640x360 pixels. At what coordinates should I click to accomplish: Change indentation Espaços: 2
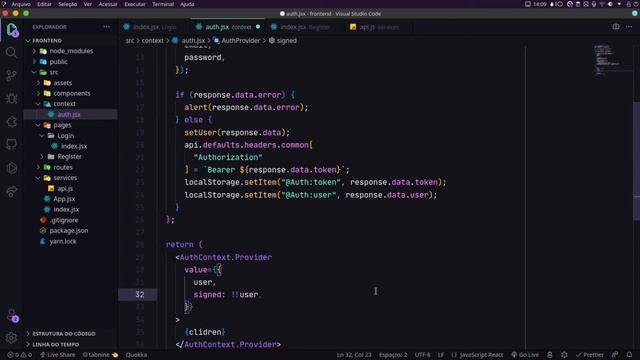point(393,355)
